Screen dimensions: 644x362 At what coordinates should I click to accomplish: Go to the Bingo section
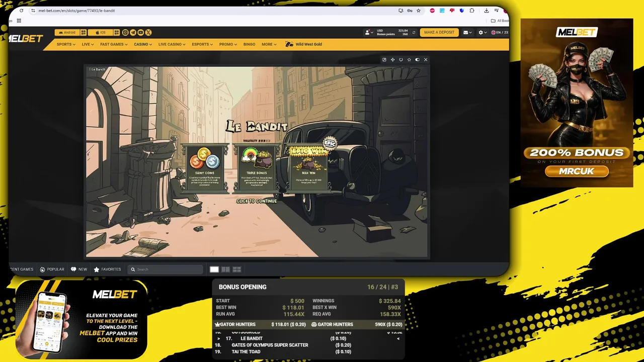pos(250,44)
